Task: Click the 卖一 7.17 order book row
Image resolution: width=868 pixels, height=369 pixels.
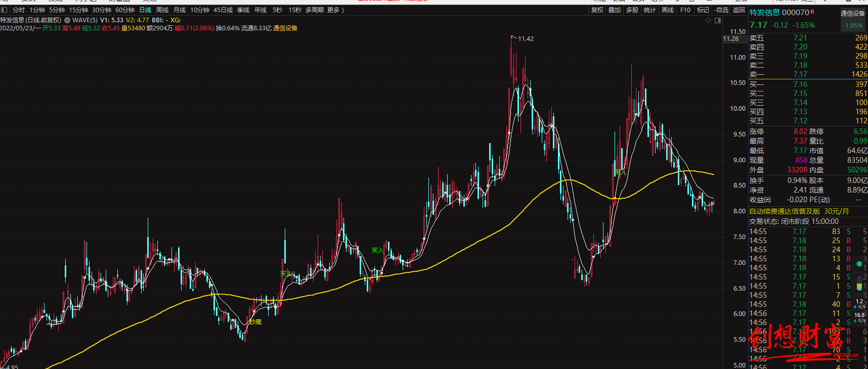Action: [808, 74]
